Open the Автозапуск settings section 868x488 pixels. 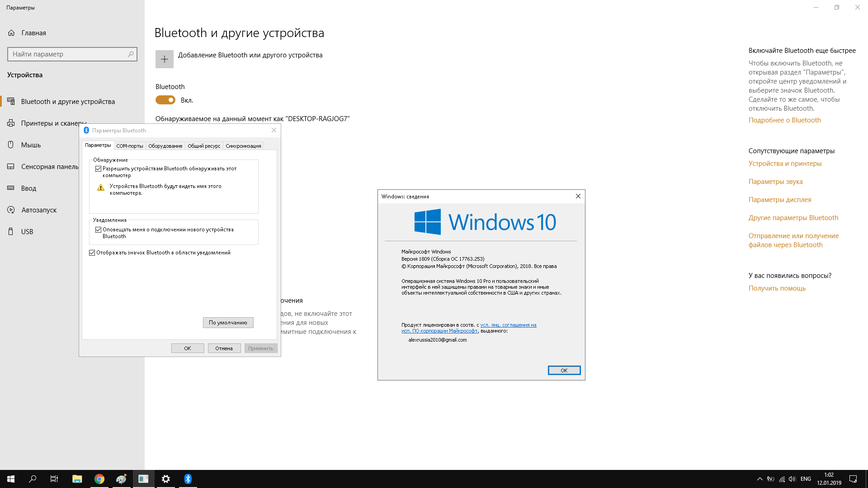click(40, 210)
